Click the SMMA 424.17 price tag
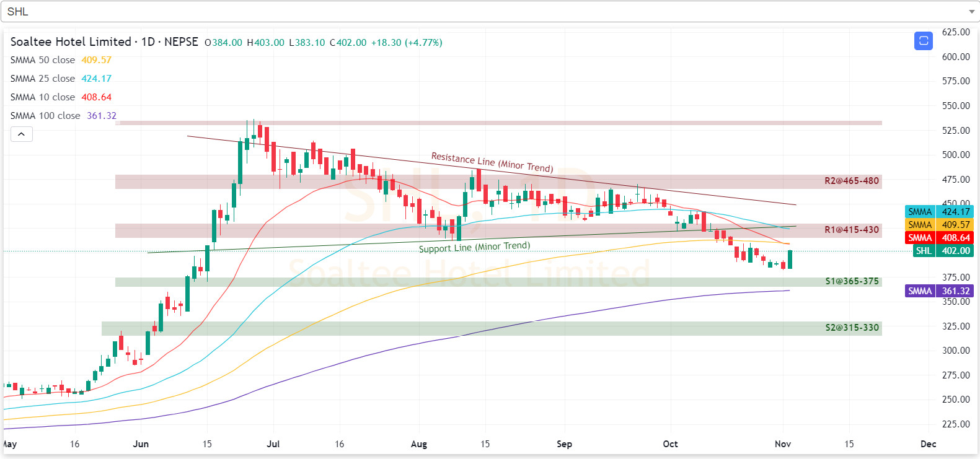Viewport: 980px width, 459px height. coord(939,212)
